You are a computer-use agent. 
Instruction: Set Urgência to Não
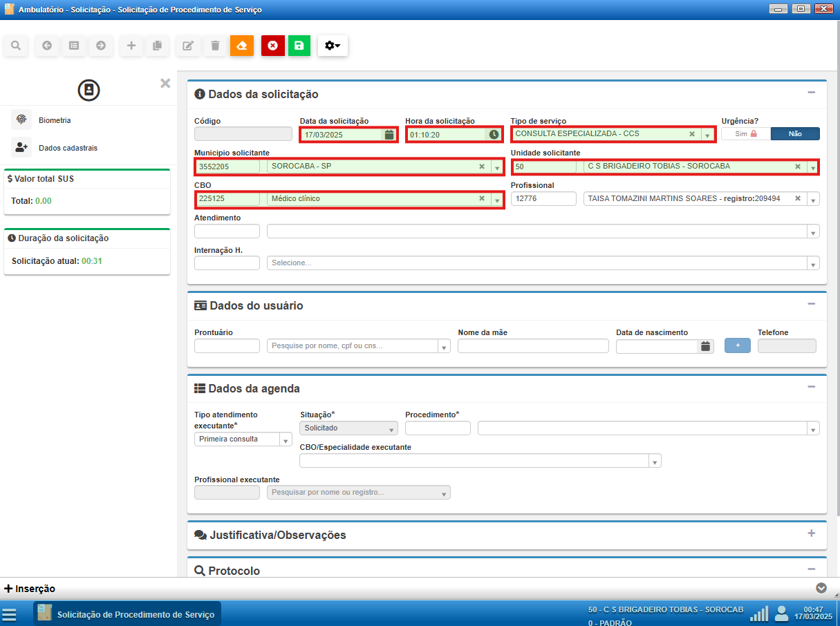coord(795,134)
